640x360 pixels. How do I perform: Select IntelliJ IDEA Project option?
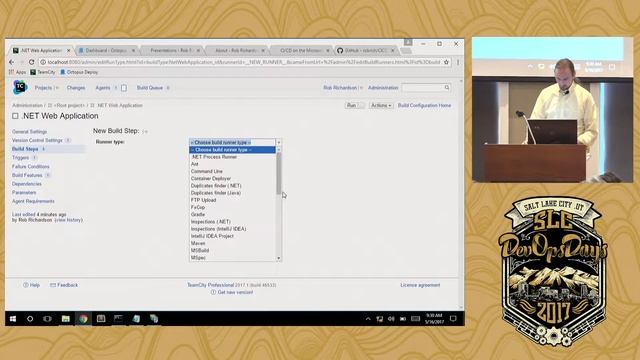233,236
